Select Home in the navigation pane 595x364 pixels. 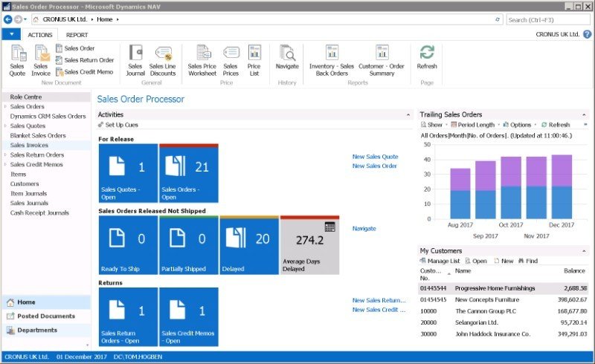[45, 302]
